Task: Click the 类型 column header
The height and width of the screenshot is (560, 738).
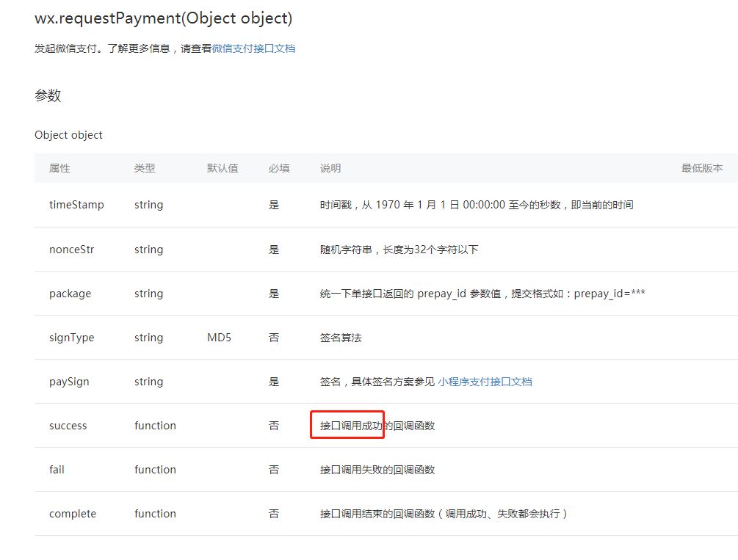Action: point(145,168)
